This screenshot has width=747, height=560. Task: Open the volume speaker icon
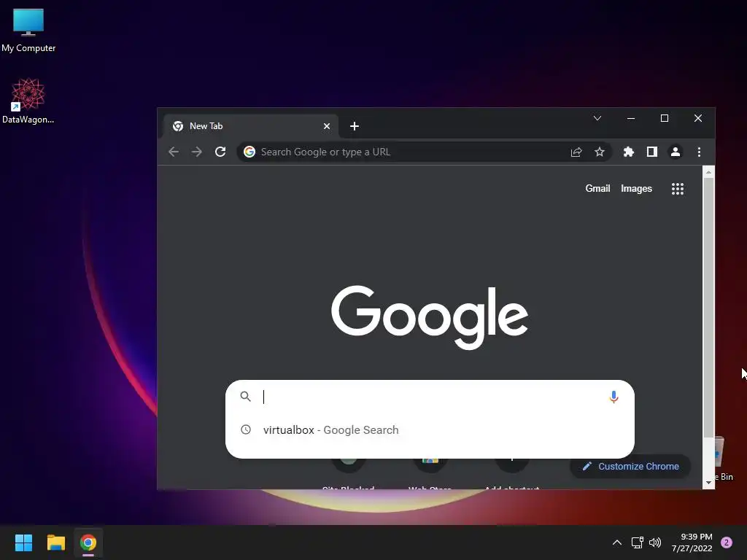655,542
